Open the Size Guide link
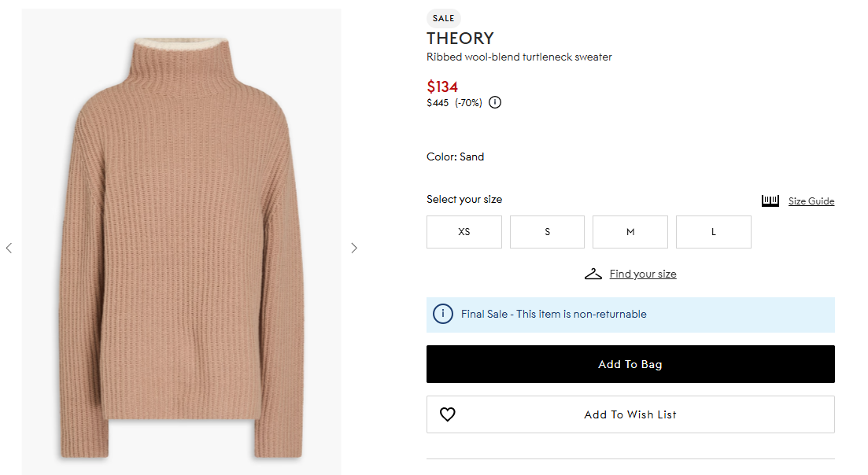Screen dimensions: 868x475 point(811,201)
